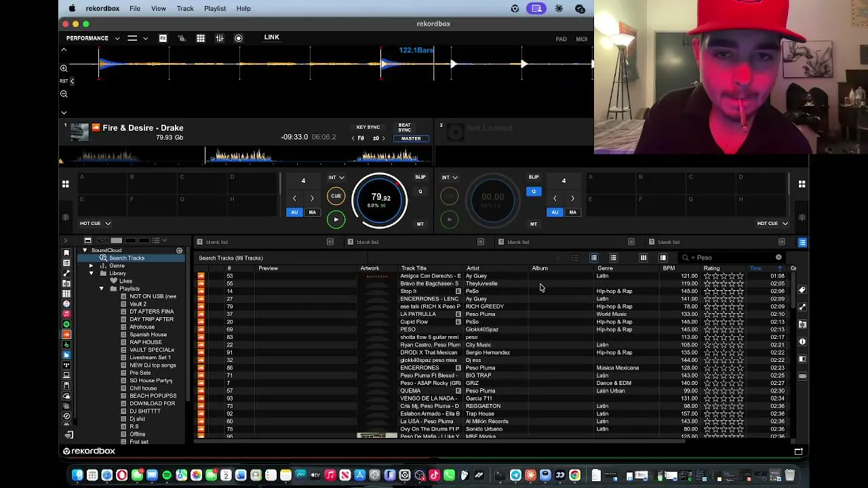Open the Help menu
Screen dimensions: 868x488
point(243,8)
